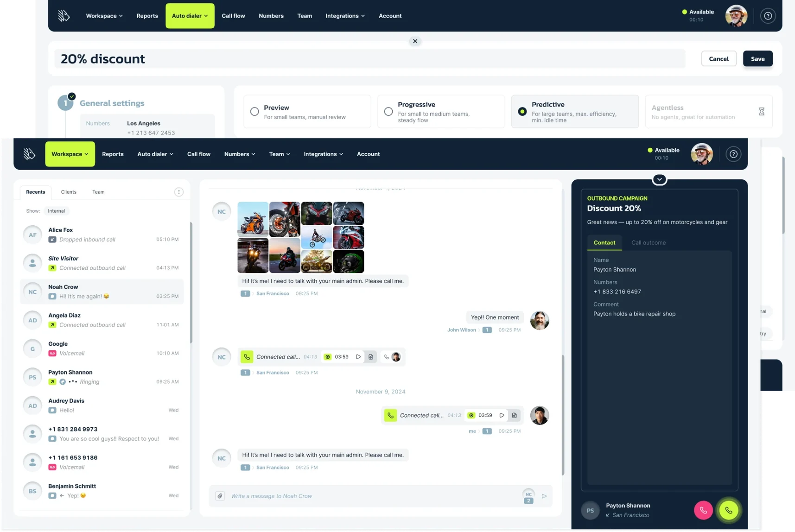Open Alice Fox dropped inbound call

pos(102,234)
